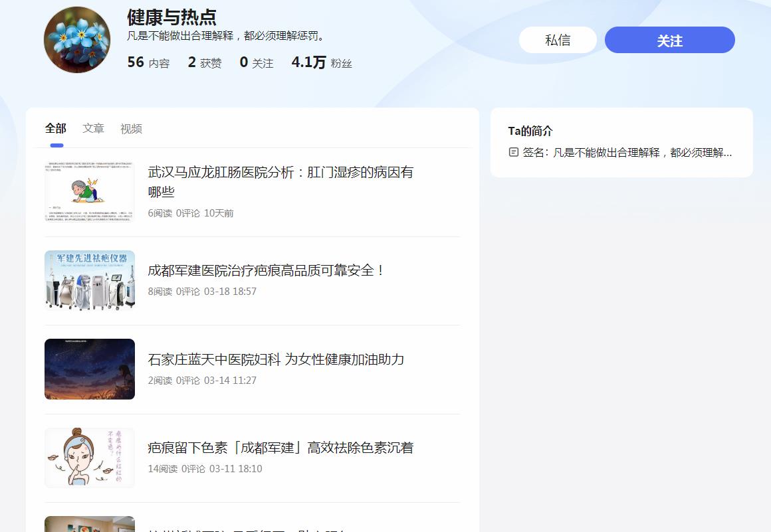This screenshot has height=532, width=771.
Task: Click the cartoon granny thumbnail of Wuhan article
Action: tap(90, 191)
